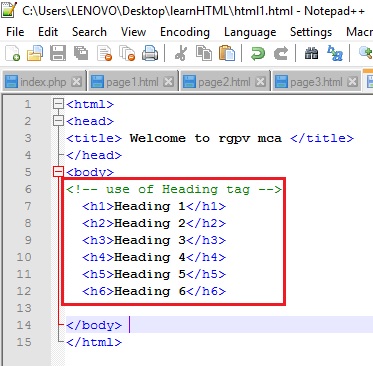373x366 pixels.
Task: Click the closing </body> tag on line 14
Action: coord(94,325)
